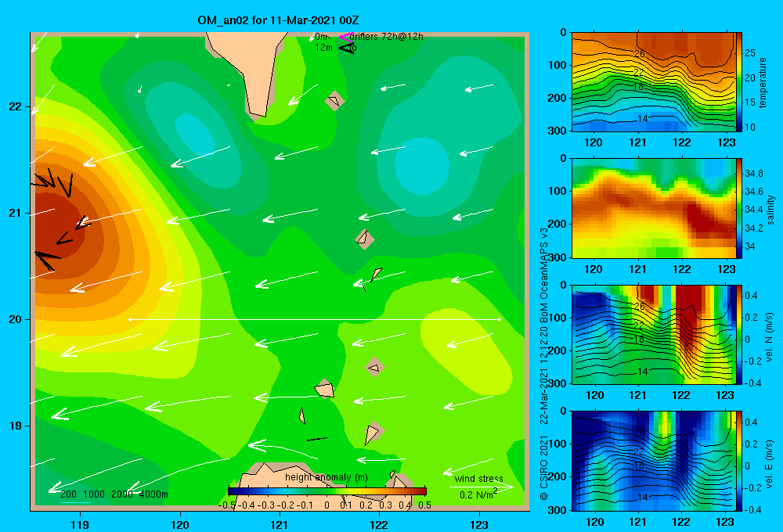Click latitude label 20 on main map
This screenshot has height=532, width=783.
16,319
